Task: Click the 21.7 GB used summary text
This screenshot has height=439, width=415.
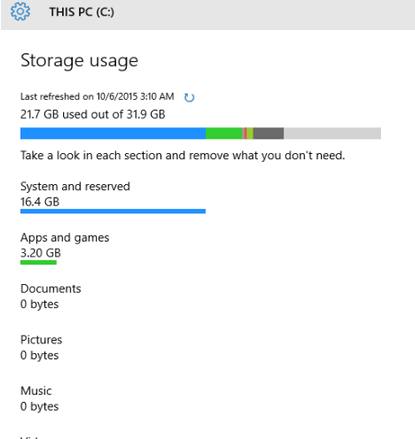Action: click(93, 114)
